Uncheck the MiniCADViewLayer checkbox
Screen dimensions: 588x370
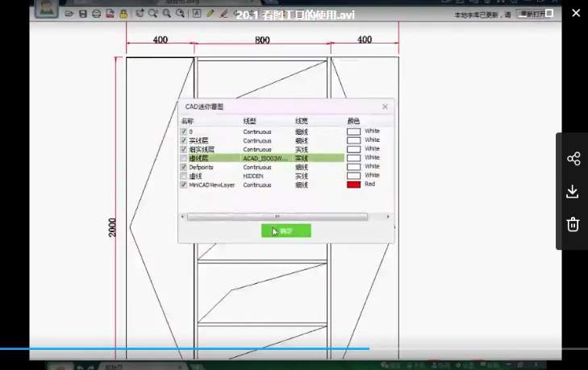pos(183,185)
